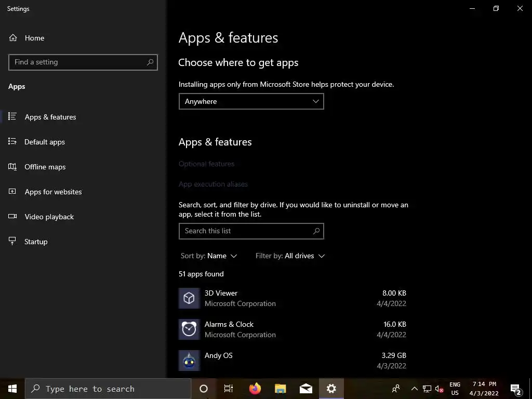This screenshot has height=399, width=532.
Task: Open App execution aliases link
Action: coord(213,184)
